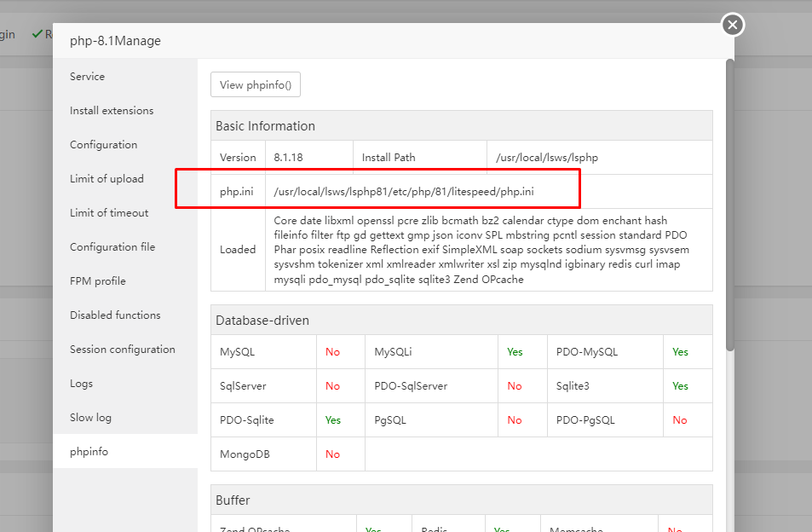Screen dimensions: 812x532
Task: Open the Slow log tab
Action: [90, 418]
